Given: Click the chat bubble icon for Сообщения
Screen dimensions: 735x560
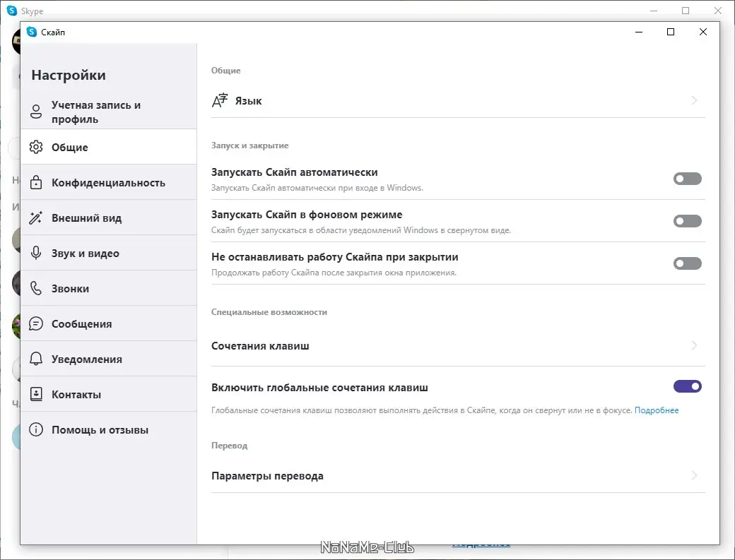Looking at the screenshot, I should [36, 323].
